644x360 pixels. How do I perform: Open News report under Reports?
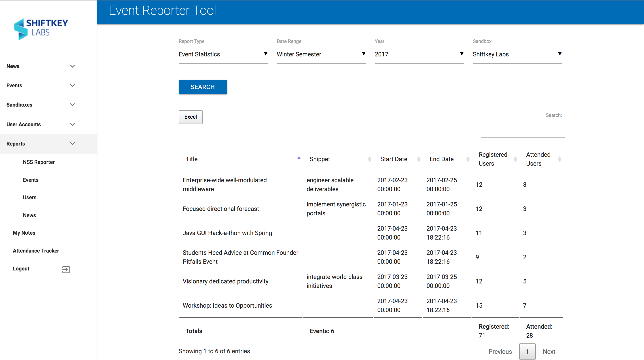click(x=30, y=215)
